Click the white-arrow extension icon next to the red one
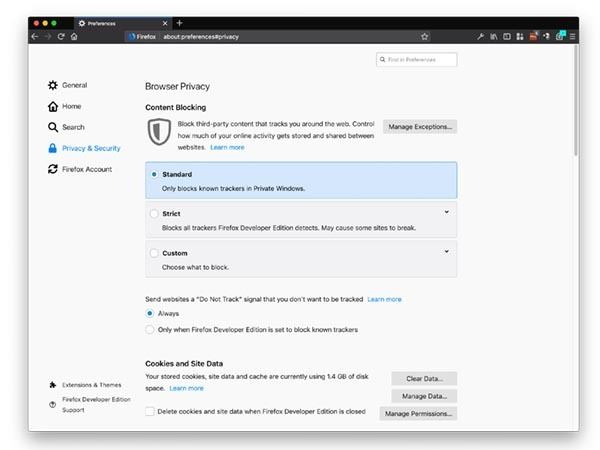600x450 pixels. pos(546,36)
